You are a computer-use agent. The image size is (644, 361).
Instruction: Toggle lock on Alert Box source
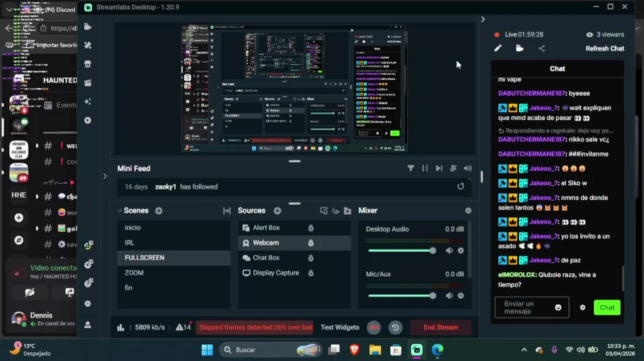(x=310, y=228)
